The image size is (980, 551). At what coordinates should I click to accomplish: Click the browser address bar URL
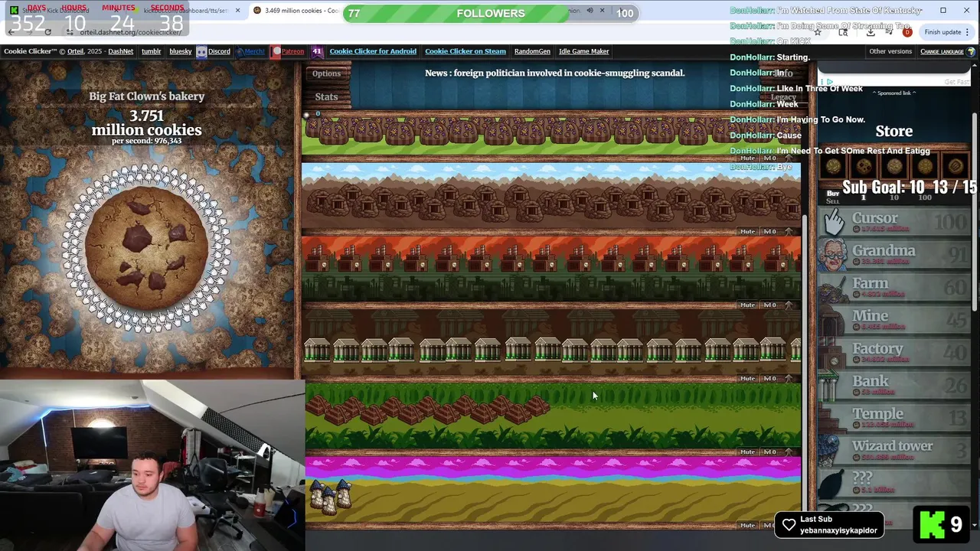click(130, 32)
